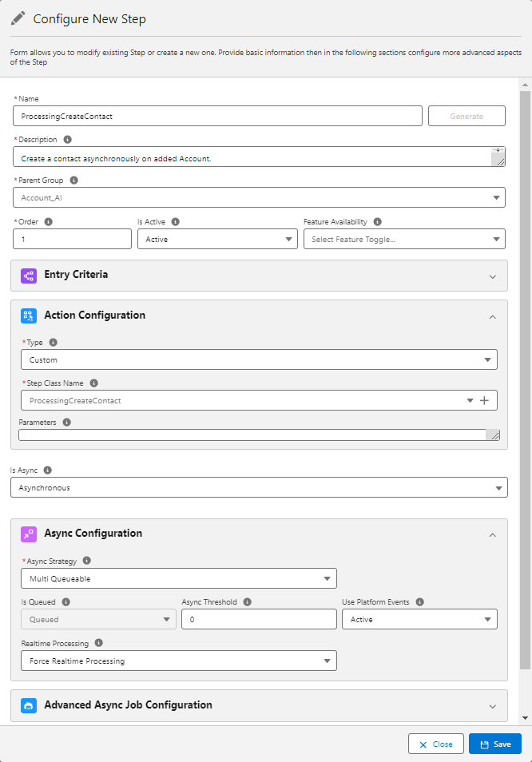
Task: Click the info icon next to Realtime Processing
Action: pos(98,643)
